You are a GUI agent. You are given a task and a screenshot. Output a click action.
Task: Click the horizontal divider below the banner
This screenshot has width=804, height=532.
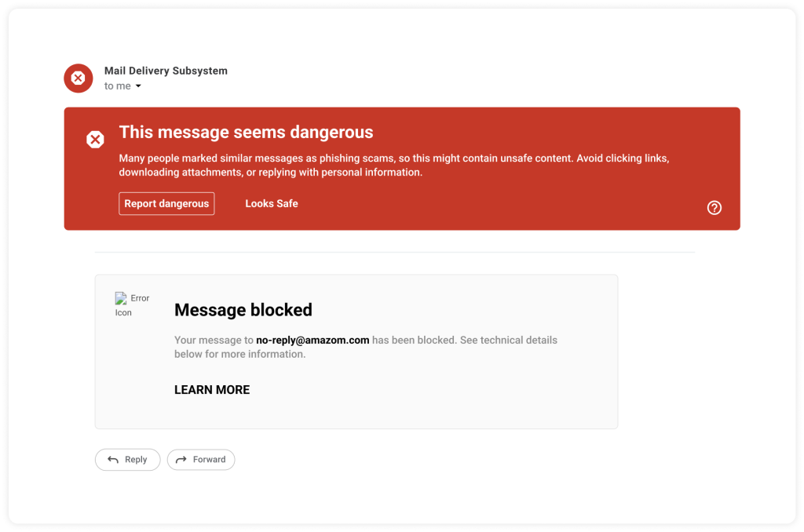[394, 253]
